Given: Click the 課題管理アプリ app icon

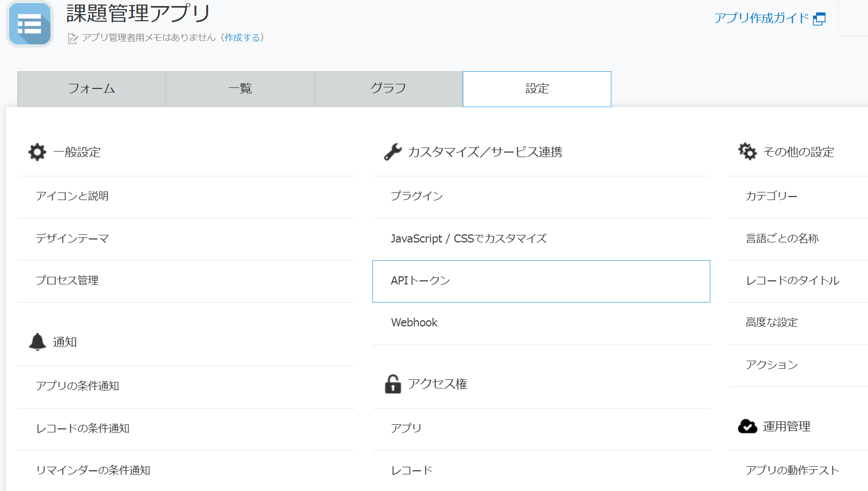Looking at the screenshot, I should click(x=30, y=24).
